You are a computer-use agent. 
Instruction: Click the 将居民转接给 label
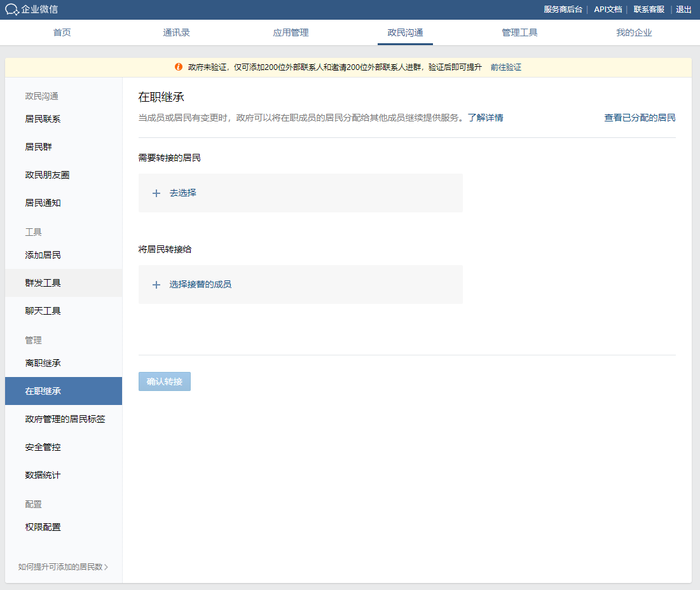click(165, 249)
